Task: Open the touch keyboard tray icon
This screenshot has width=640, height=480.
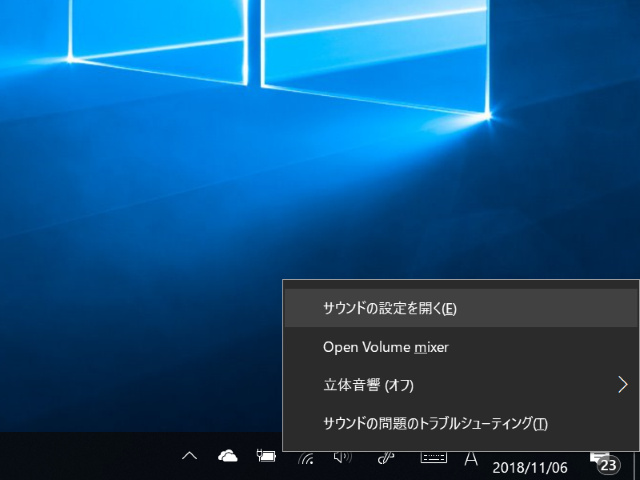Action: (433, 457)
